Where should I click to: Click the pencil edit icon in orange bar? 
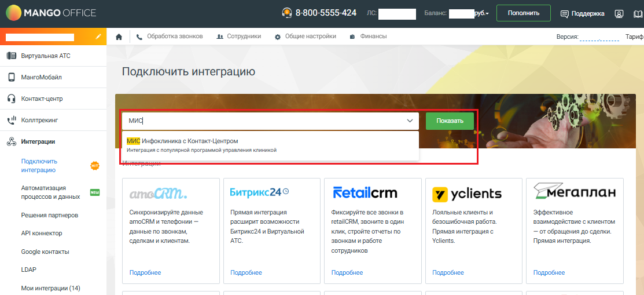[98, 37]
